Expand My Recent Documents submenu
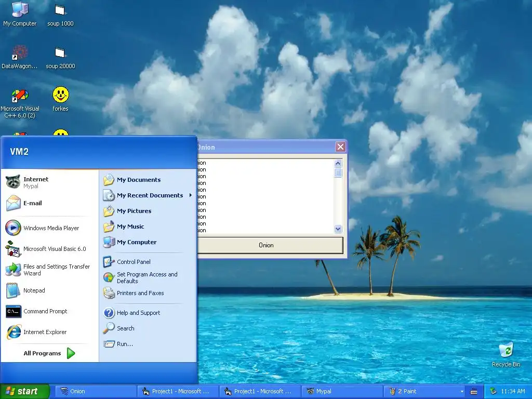The height and width of the screenshot is (399, 532). 148,195
